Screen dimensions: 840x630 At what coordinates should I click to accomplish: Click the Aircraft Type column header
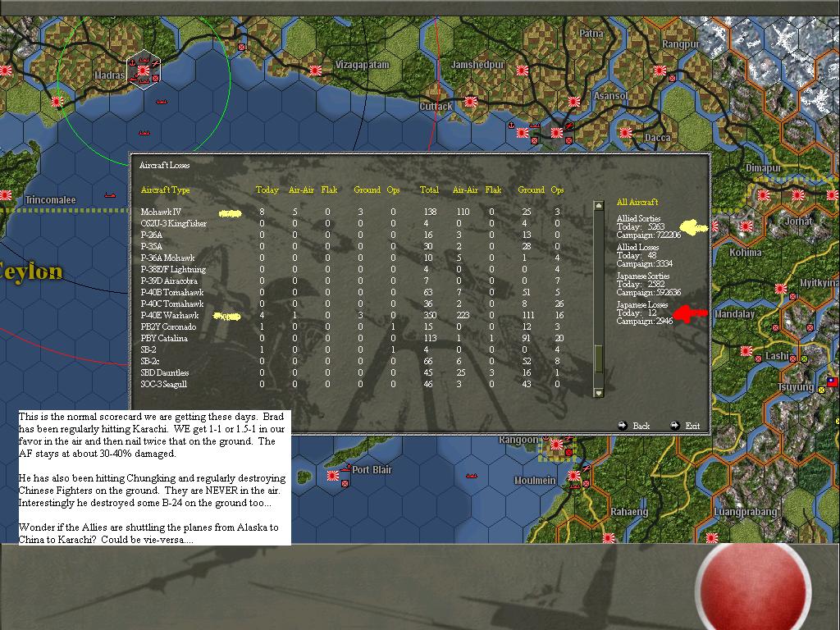coord(165,189)
